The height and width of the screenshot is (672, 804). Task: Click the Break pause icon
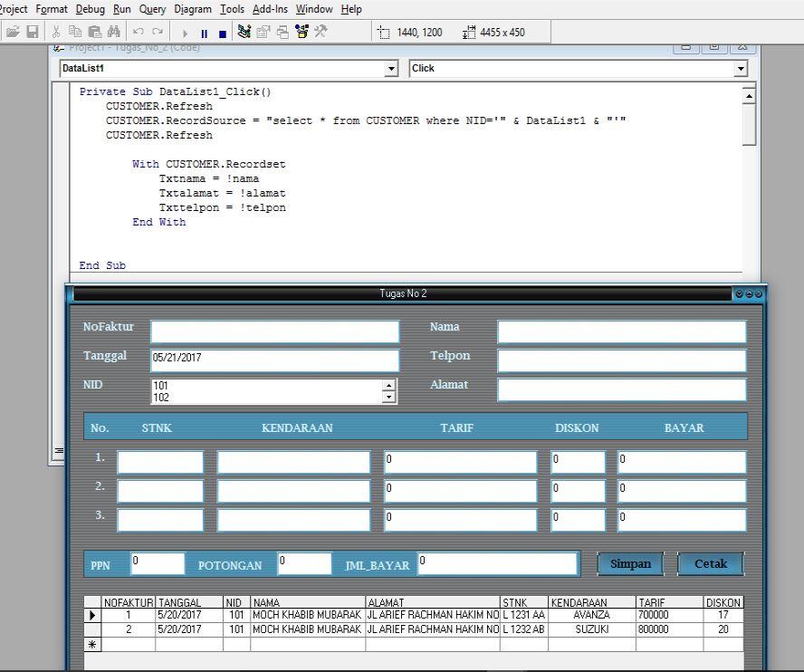[x=204, y=34]
